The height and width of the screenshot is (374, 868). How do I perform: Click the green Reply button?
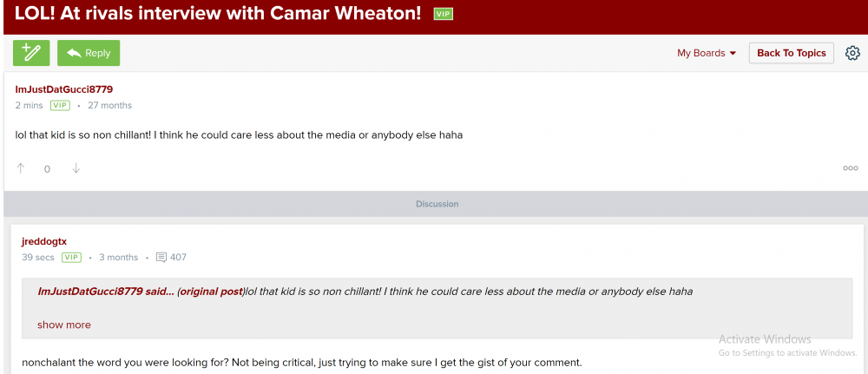coord(89,53)
